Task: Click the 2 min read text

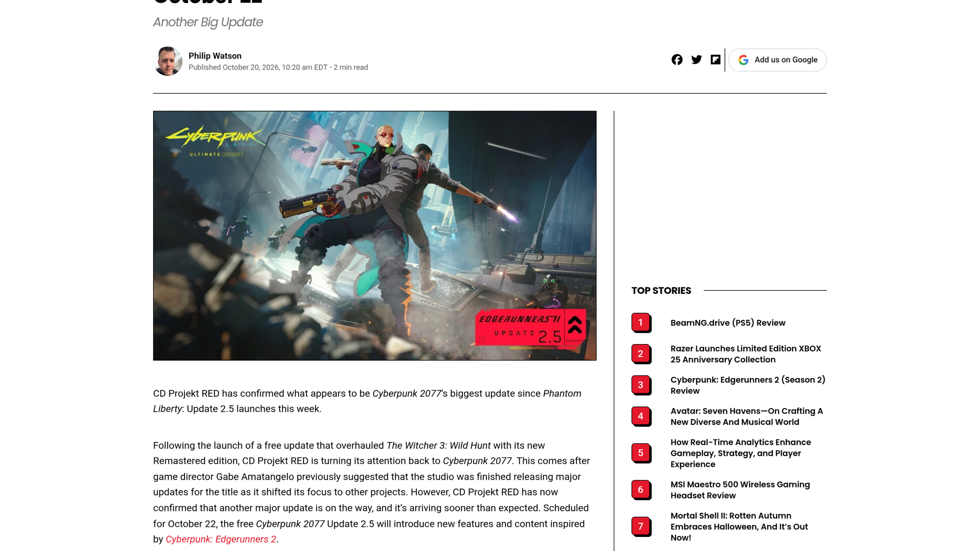Action: click(351, 67)
